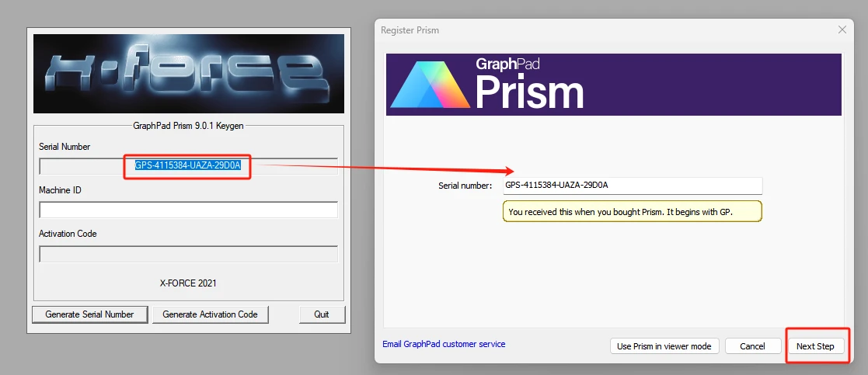Choose Use Prism in viewer mode

tap(664, 346)
